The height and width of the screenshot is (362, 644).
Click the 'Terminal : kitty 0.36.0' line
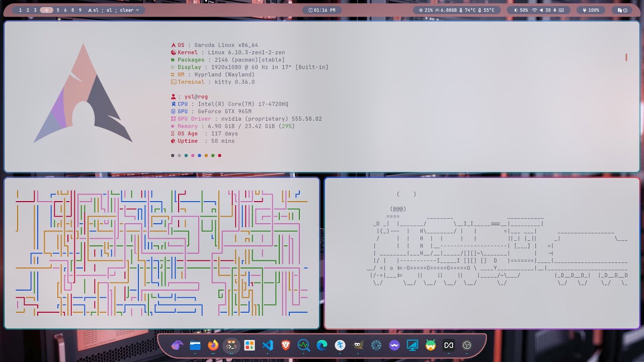(213, 82)
